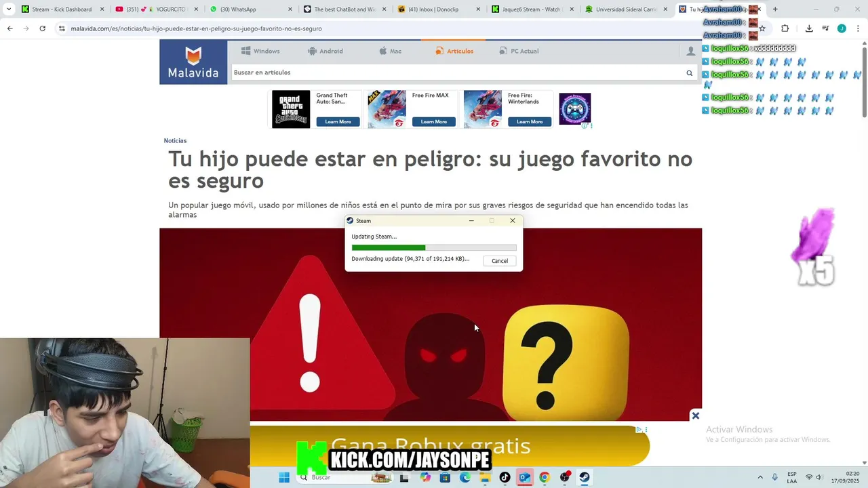Open Google Chrome from the taskbar
The height and width of the screenshot is (488, 868).
pyautogui.click(x=544, y=477)
